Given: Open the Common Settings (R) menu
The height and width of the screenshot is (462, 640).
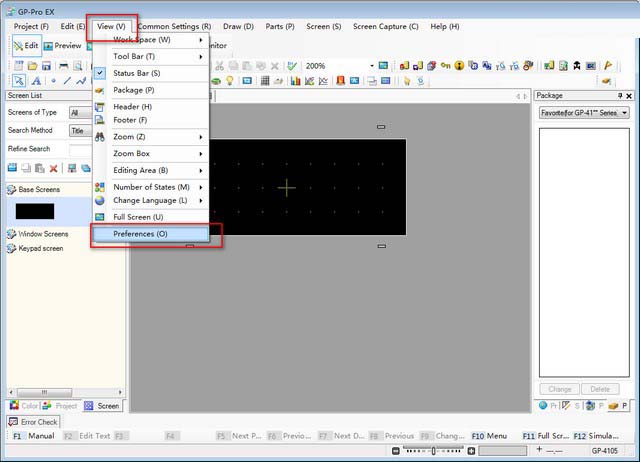Looking at the screenshot, I should click(174, 27).
